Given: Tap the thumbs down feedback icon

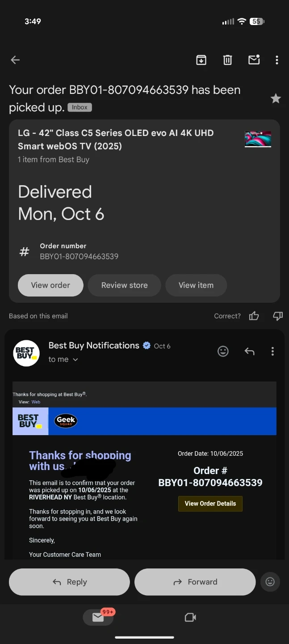Looking at the screenshot, I should [x=278, y=316].
